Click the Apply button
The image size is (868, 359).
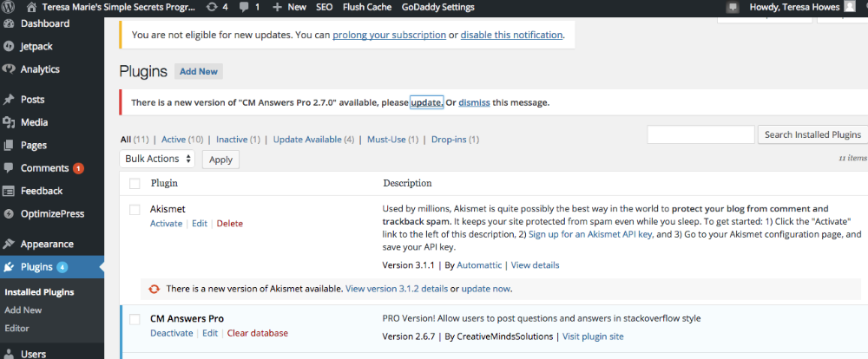click(220, 160)
